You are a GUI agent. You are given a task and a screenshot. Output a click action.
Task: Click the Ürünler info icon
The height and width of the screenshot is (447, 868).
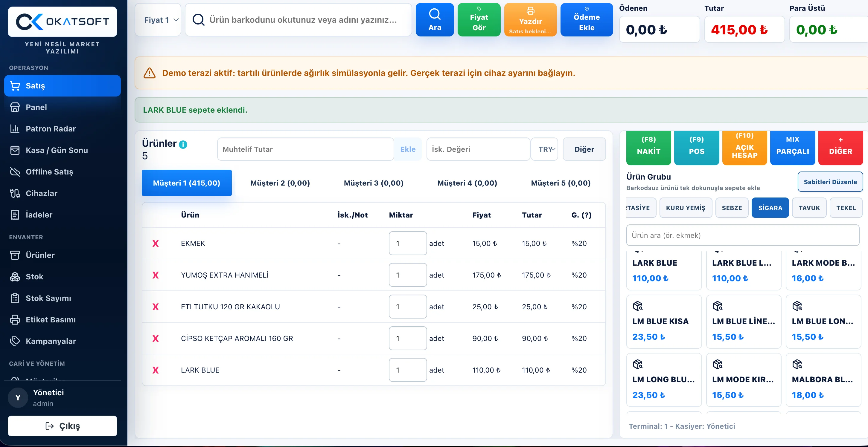(183, 144)
